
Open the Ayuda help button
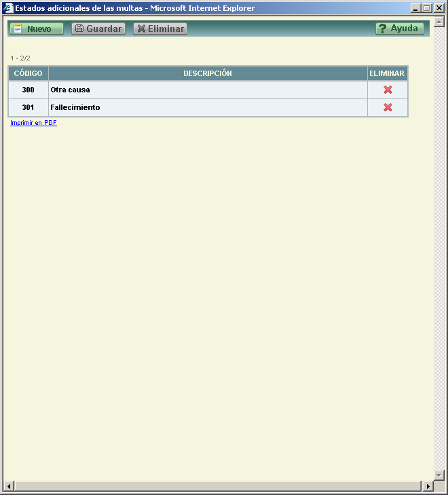tap(400, 29)
